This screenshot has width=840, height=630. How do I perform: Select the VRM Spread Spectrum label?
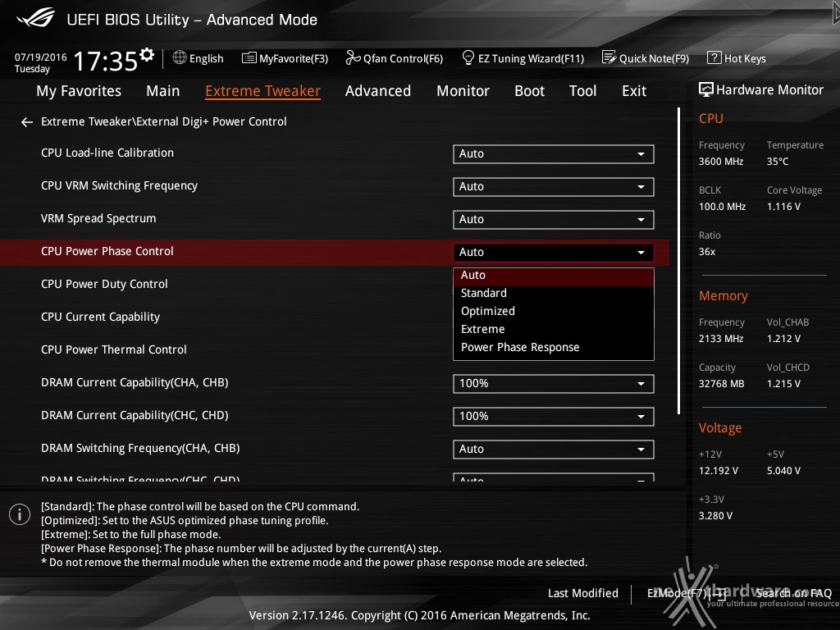pos(98,218)
